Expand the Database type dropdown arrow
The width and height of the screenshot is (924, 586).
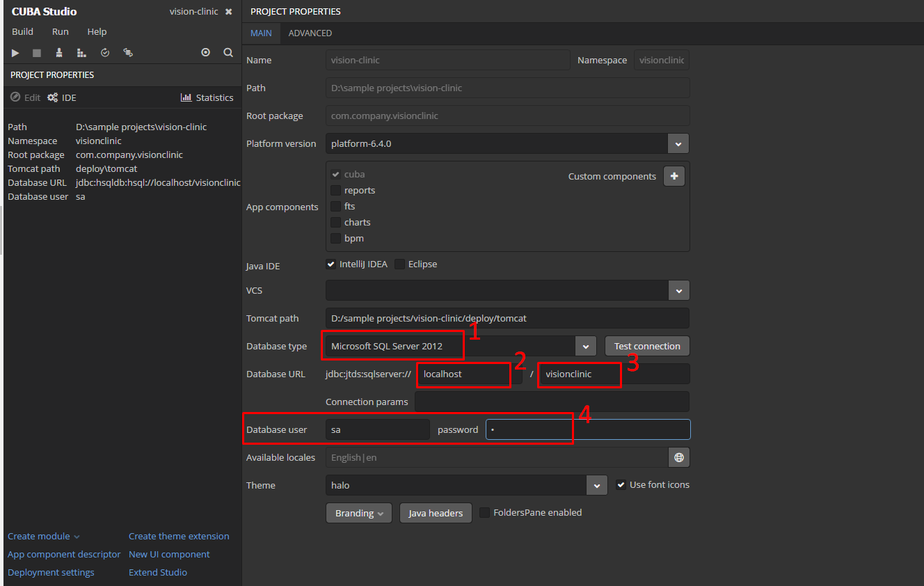click(586, 346)
